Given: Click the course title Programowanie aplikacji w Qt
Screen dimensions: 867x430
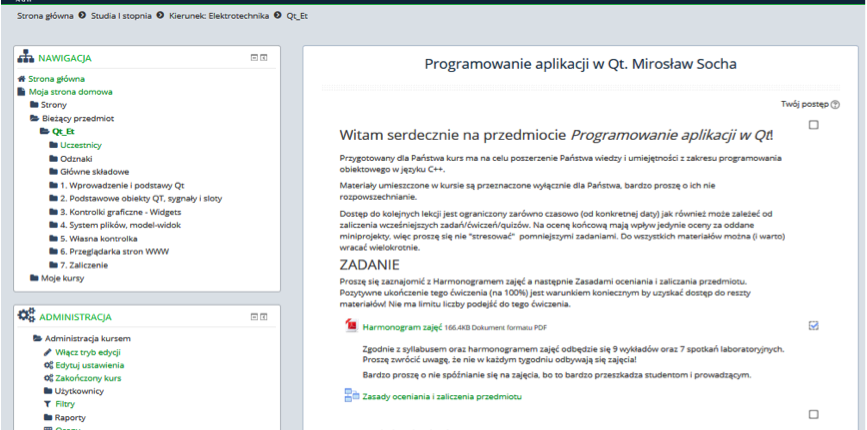Looking at the screenshot, I should coord(580,64).
